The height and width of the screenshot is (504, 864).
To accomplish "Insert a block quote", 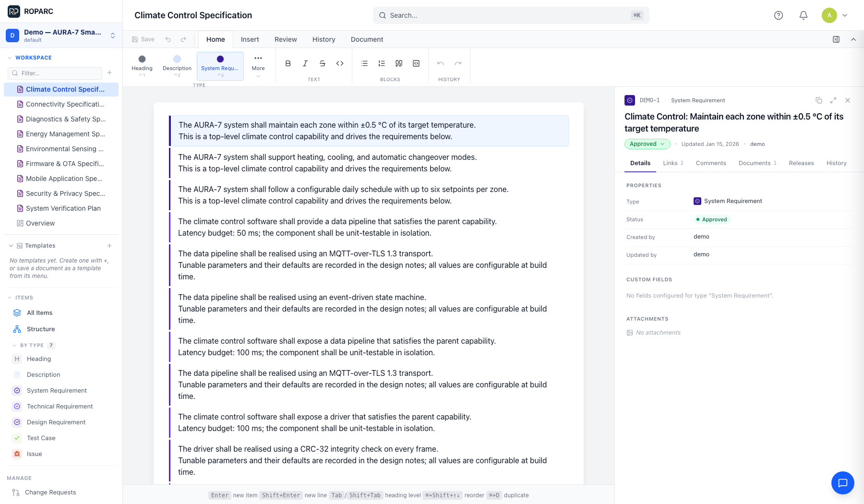I will coord(399,63).
